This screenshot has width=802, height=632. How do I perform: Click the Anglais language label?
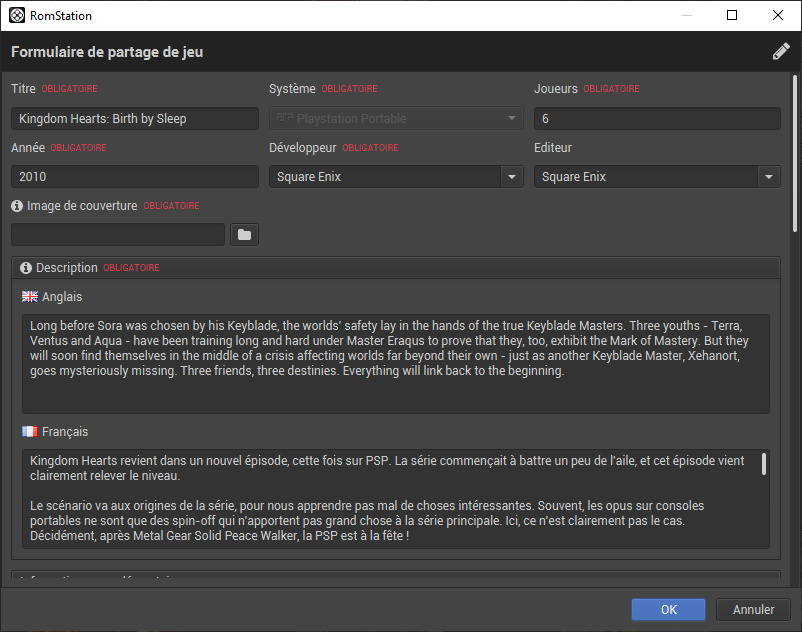click(62, 297)
